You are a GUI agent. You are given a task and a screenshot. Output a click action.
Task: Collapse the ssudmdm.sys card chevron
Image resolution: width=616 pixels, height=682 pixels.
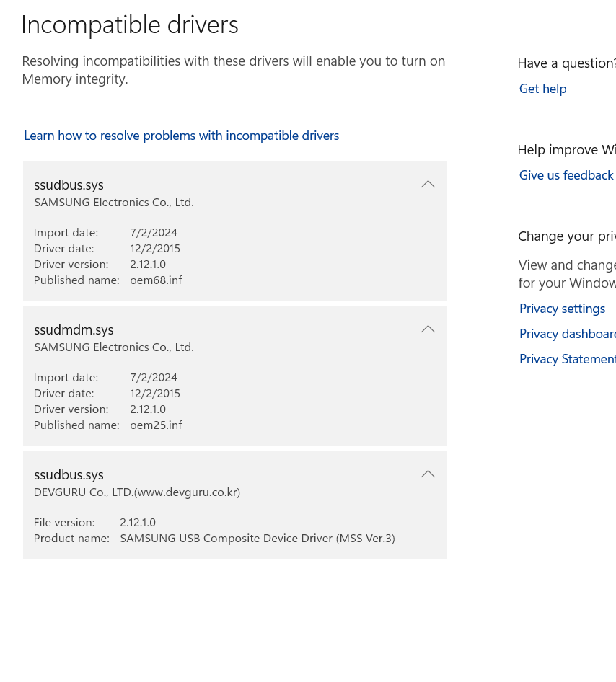(x=428, y=329)
